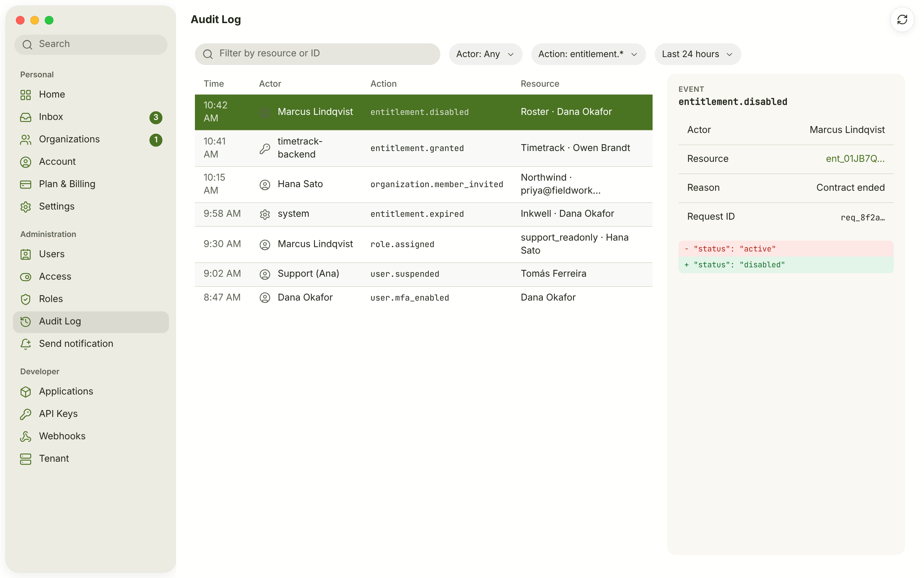Open Inbox with 3 unread badge
The width and height of the screenshot is (924, 578).
pyautogui.click(x=91, y=117)
